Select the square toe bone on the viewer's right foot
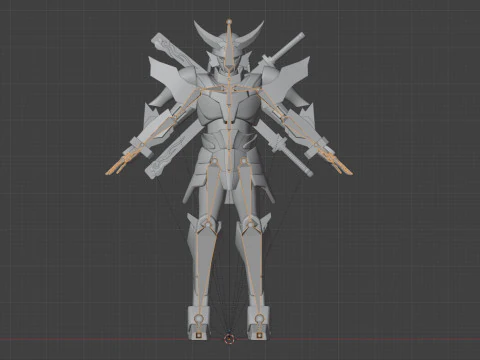480x360 pixels. coord(259,334)
